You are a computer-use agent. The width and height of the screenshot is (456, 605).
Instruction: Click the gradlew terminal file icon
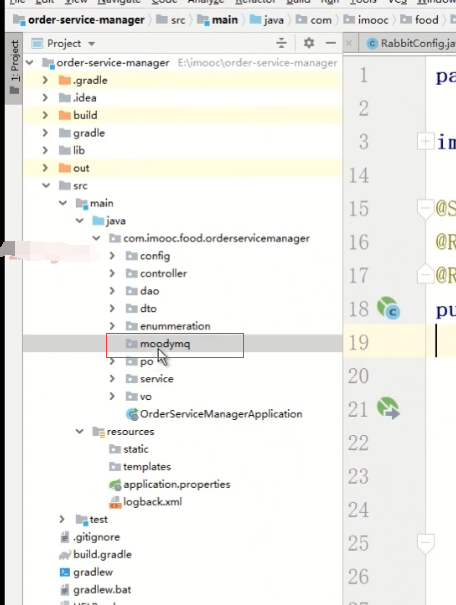[x=64, y=572]
